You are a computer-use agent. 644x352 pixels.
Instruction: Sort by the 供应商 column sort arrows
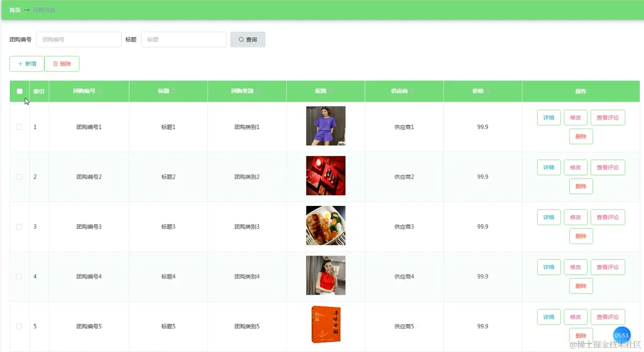[412, 91]
